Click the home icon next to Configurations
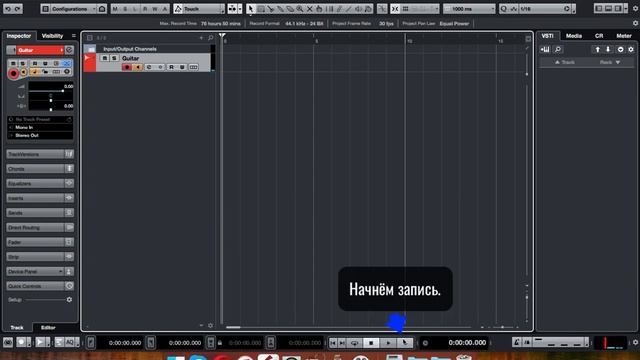The height and width of the screenshot is (360, 640). click(x=102, y=9)
